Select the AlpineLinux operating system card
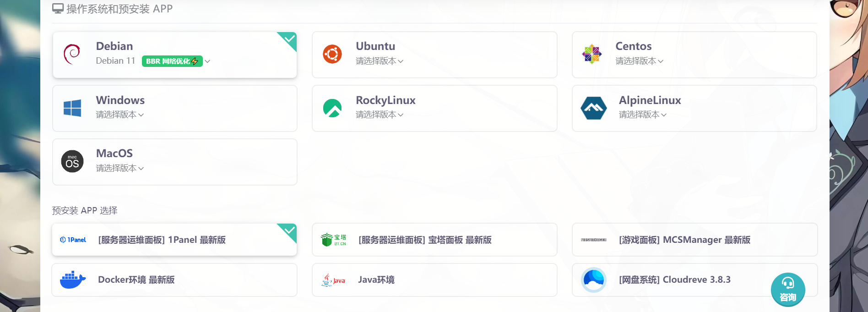This screenshot has height=312, width=868. click(694, 108)
